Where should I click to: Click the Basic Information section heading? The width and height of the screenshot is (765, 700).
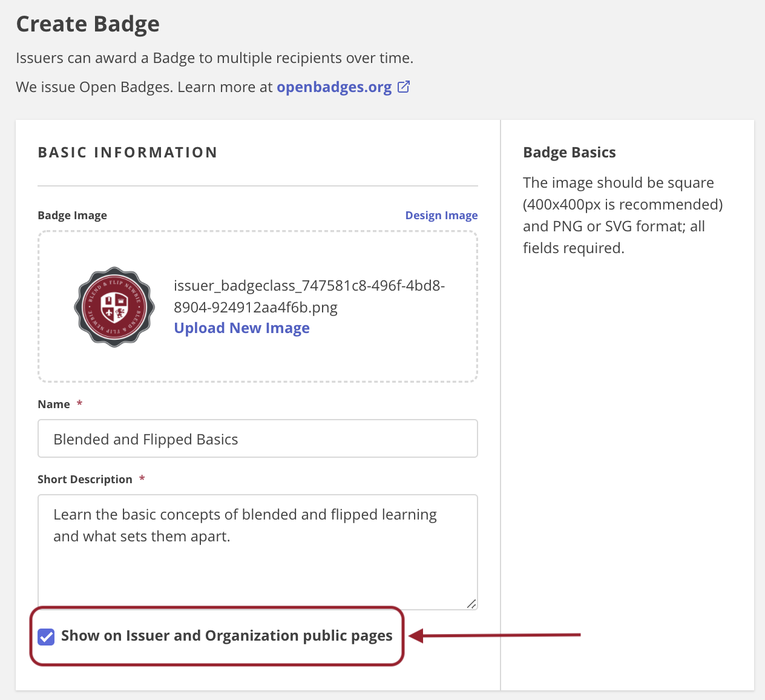click(128, 153)
